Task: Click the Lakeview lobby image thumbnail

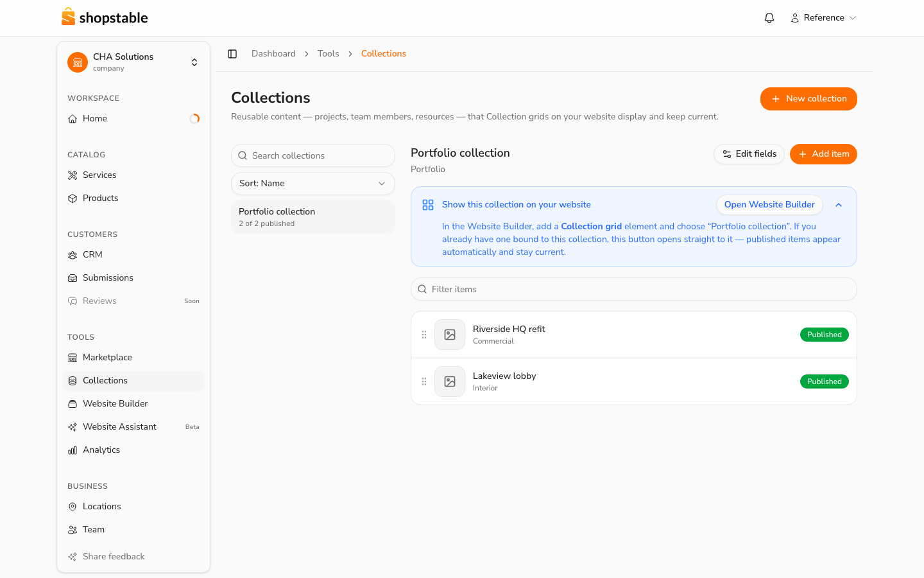Action: pyautogui.click(x=450, y=381)
